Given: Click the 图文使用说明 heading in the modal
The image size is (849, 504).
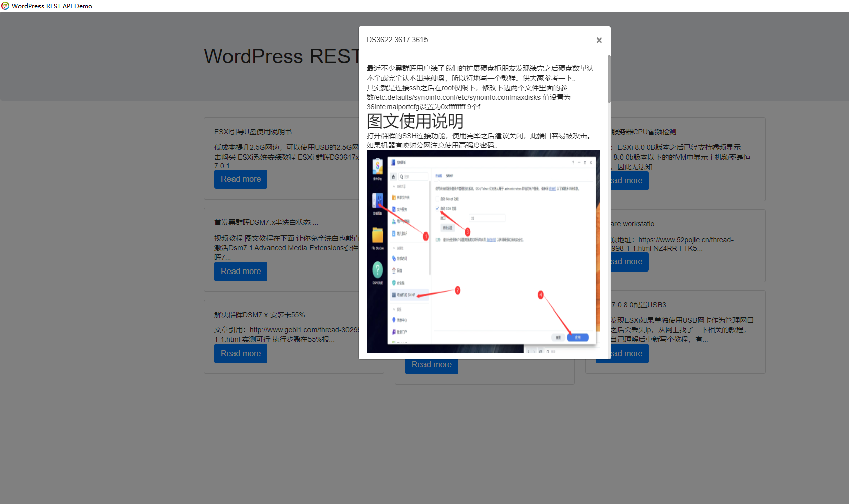Looking at the screenshot, I should (415, 121).
